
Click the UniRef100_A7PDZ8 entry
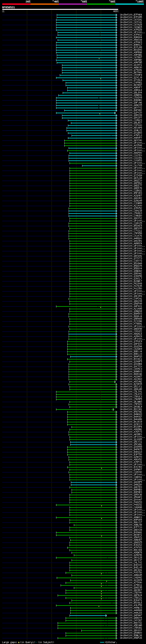131,30
